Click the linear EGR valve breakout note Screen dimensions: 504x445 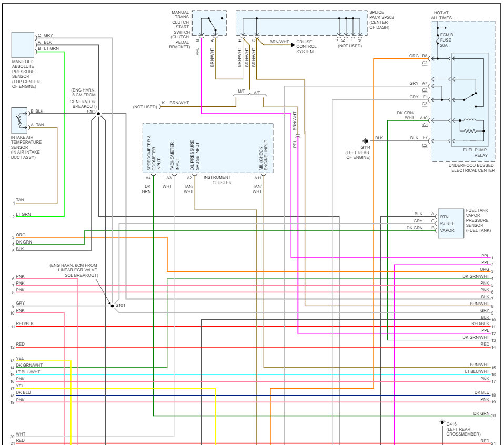coord(74,270)
